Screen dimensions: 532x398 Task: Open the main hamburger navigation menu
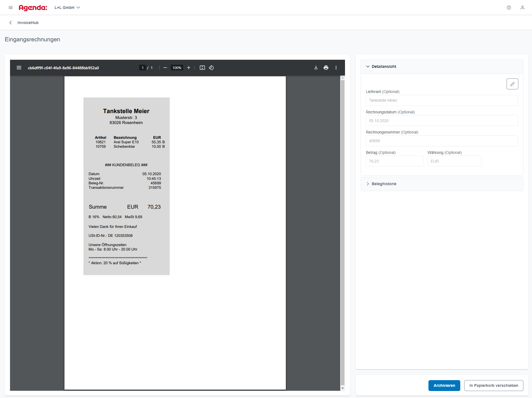click(x=11, y=8)
